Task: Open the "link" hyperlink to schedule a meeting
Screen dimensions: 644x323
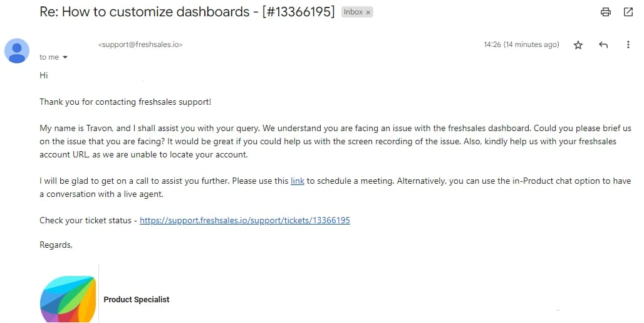Action: (x=298, y=181)
